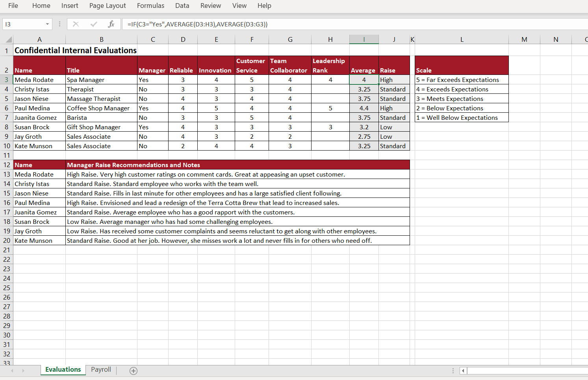This screenshot has height=380, width=588.
Task: Select the Evaluations sheet tab
Action: 63,370
